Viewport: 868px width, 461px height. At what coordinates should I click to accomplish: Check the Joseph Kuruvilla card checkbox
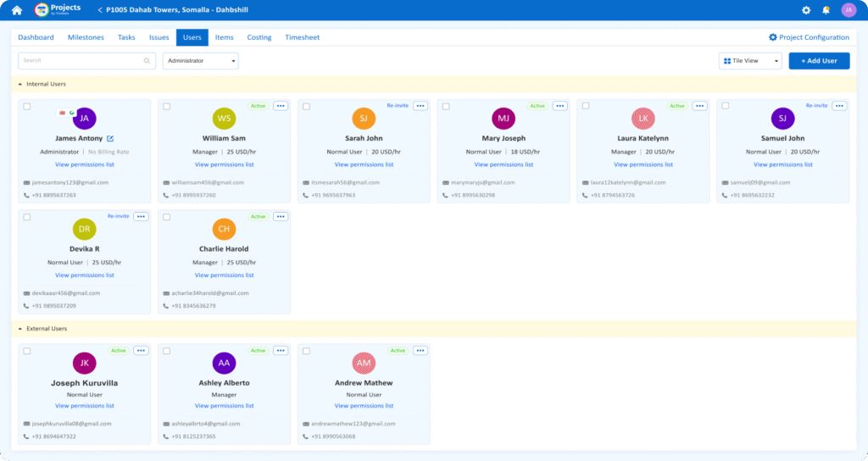(x=27, y=351)
